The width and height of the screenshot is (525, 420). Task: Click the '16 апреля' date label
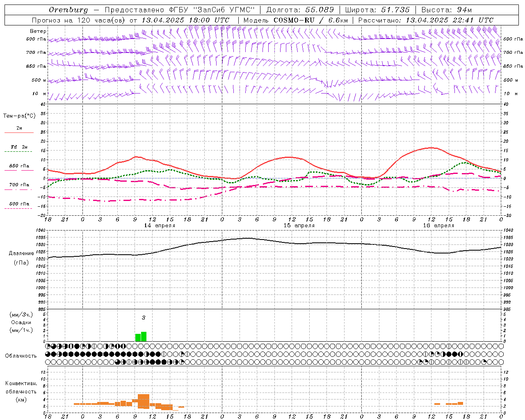(438, 226)
